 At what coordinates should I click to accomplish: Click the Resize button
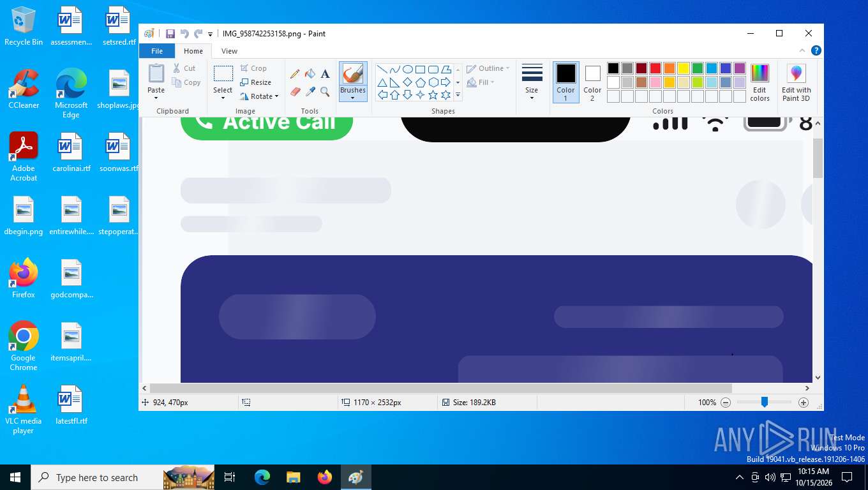[x=256, y=82]
